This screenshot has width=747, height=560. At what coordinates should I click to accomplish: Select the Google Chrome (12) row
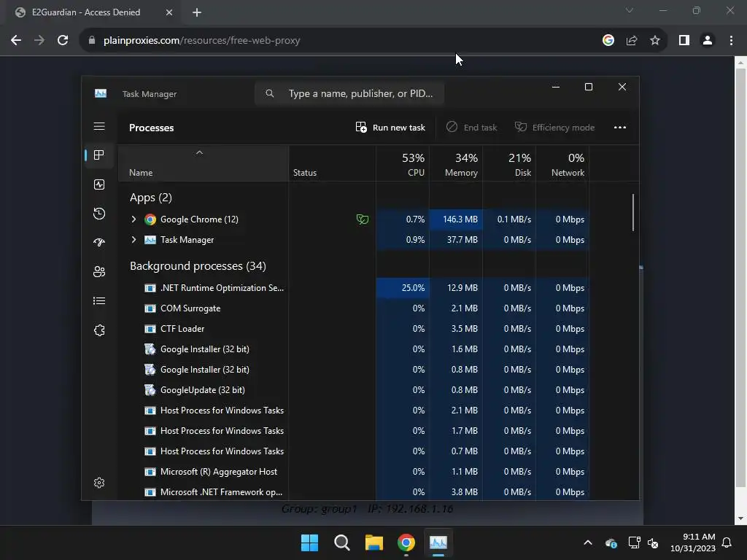tap(355, 219)
